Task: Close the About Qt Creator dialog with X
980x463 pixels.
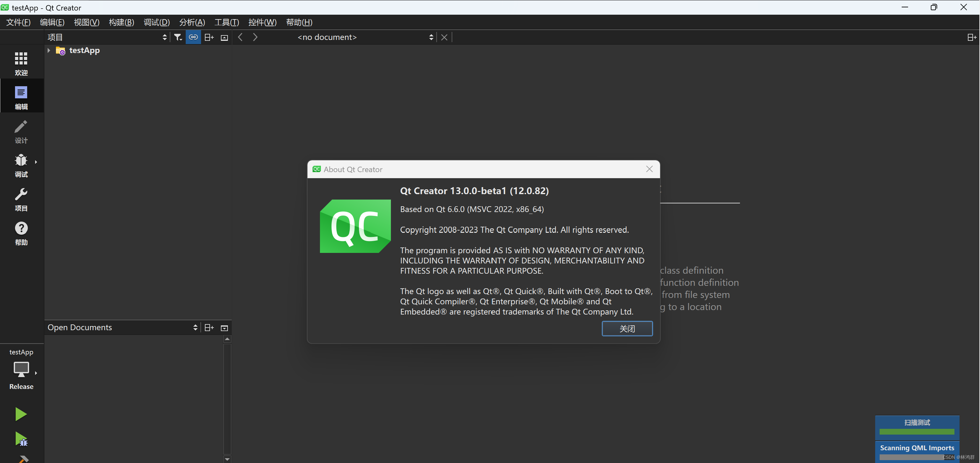Action: (649, 169)
